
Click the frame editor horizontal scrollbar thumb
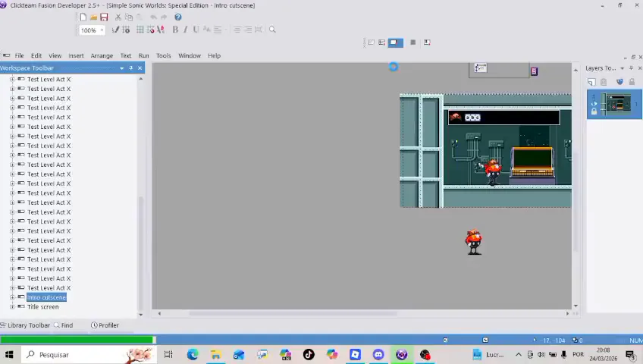pyautogui.click(x=293, y=314)
